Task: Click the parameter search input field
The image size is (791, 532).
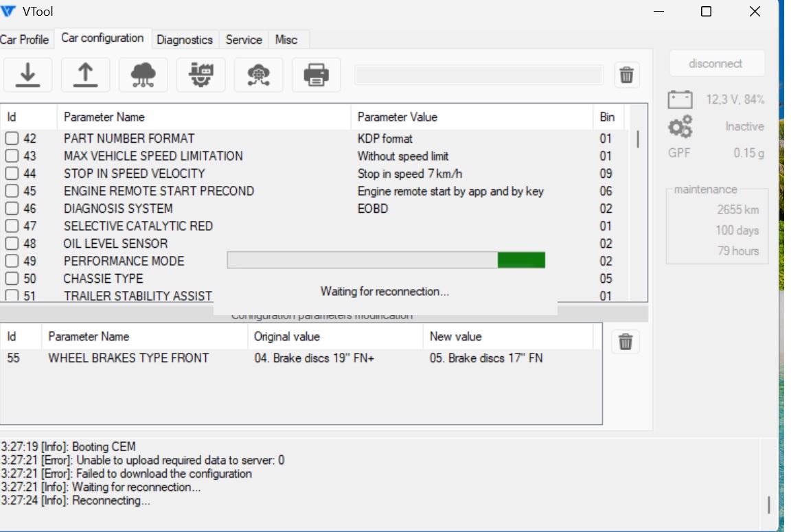Action: [x=479, y=75]
